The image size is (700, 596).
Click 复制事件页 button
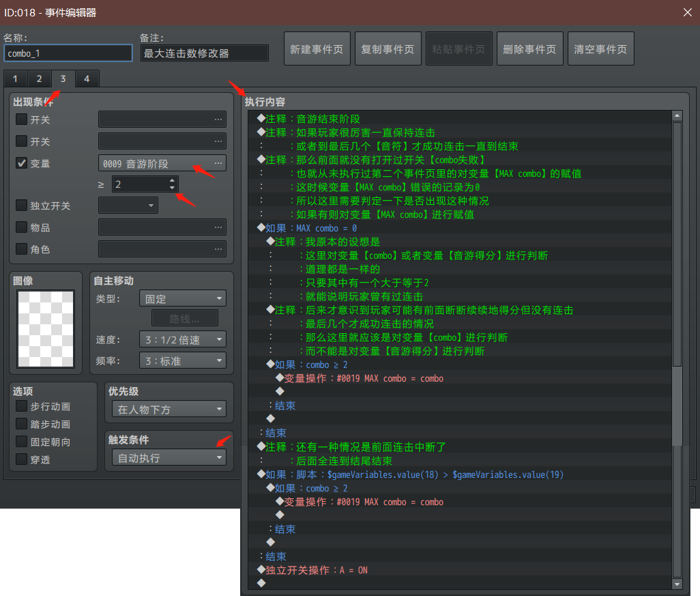pos(388,48)
